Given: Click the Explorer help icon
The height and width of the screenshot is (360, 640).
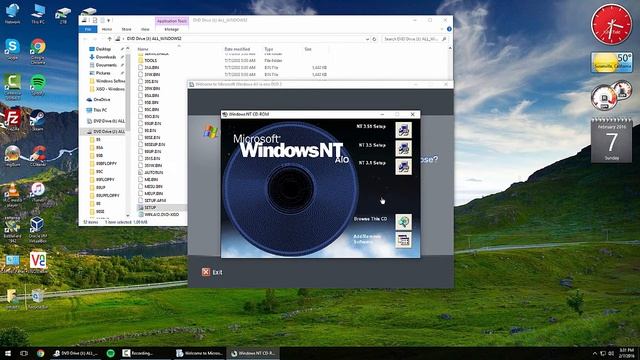Looking at the screenshot, I should [x=449, y=29].
